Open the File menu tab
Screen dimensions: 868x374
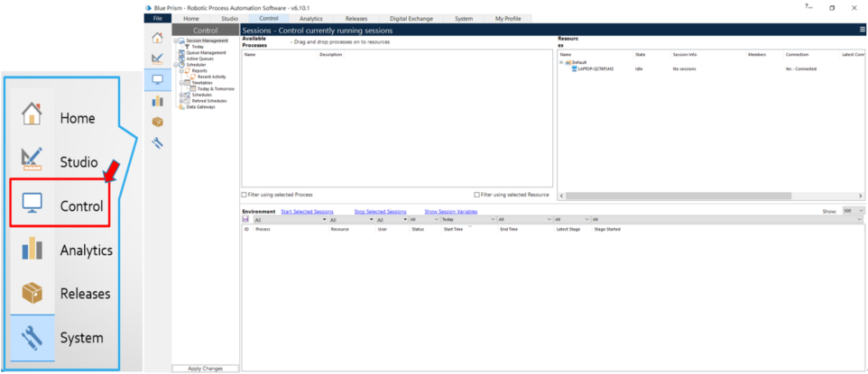158,18
